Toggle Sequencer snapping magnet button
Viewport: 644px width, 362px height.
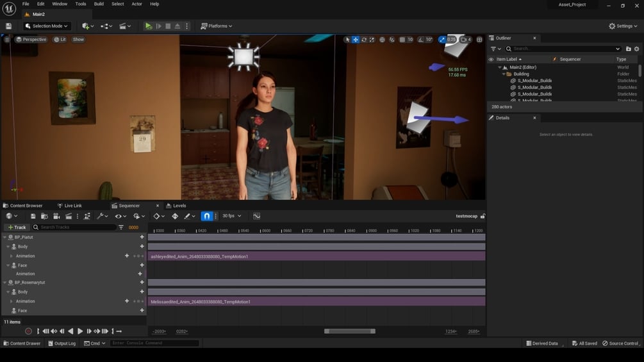(x=206, y=216)
